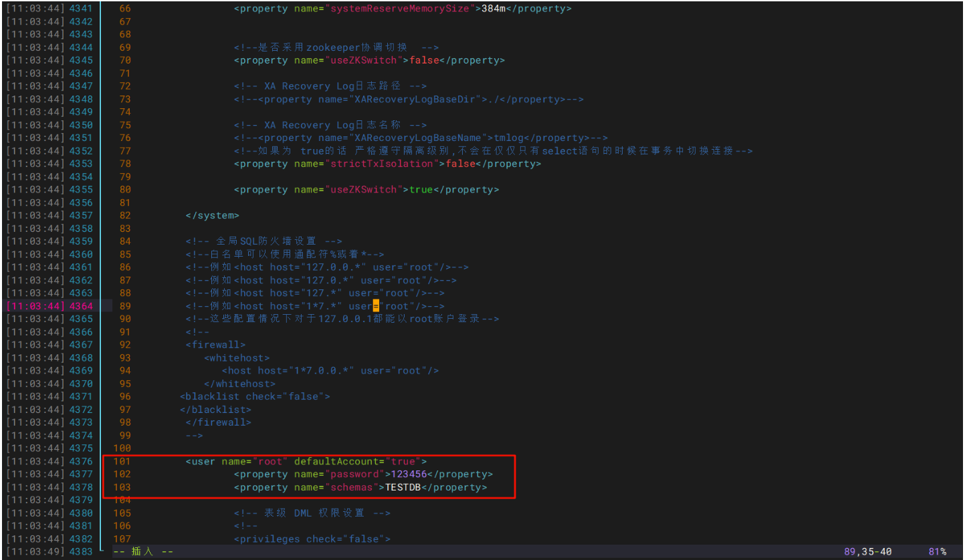Click the opening <firewall> tag
The image size is (967, 560).
(215, 345)
